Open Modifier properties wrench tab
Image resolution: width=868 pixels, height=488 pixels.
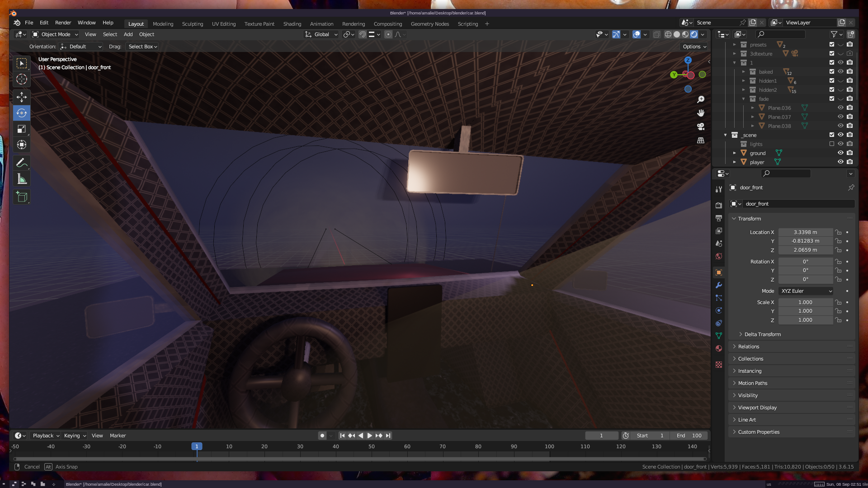click(x=719, y=285)
